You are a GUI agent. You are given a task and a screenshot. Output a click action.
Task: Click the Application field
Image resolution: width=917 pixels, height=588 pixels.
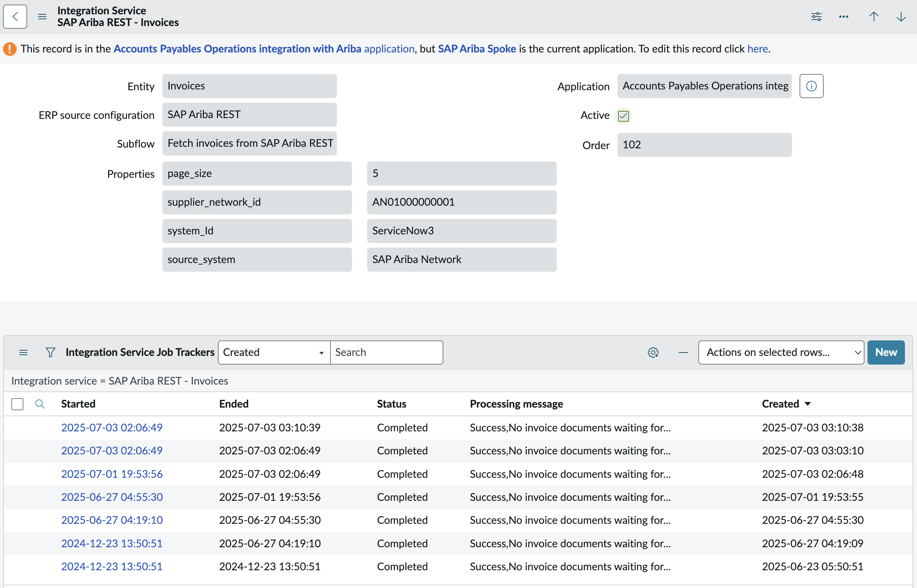[x=704, y=86]
